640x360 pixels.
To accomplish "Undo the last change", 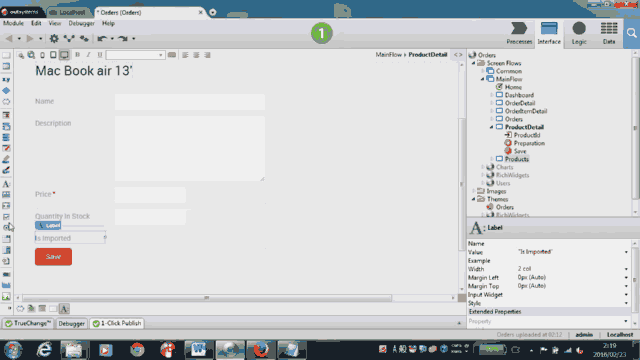I will pyautogui.click(x=102, y=39).
